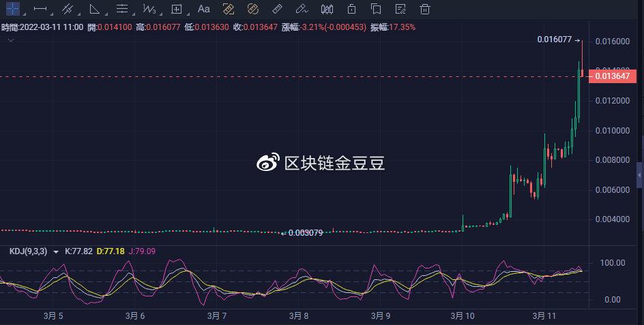Choose the parallel channel drawing tool
Screen dimensions: 644x325
pos(68,10)
